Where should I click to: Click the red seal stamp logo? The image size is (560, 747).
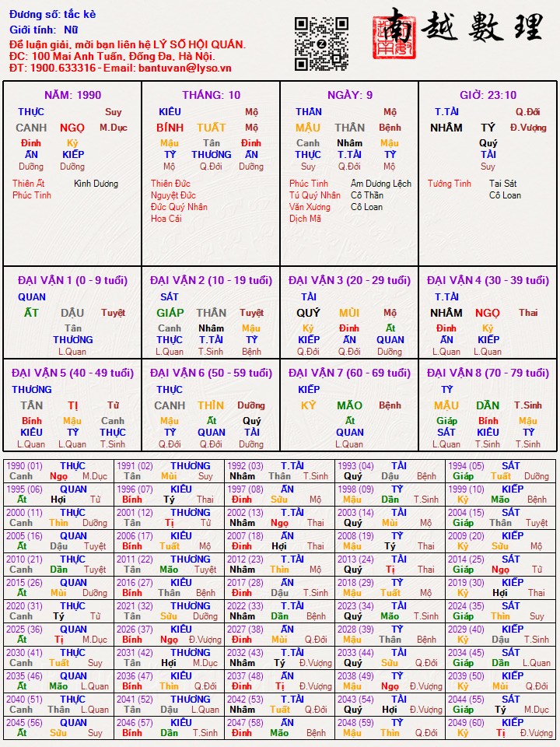click(394, 37)
